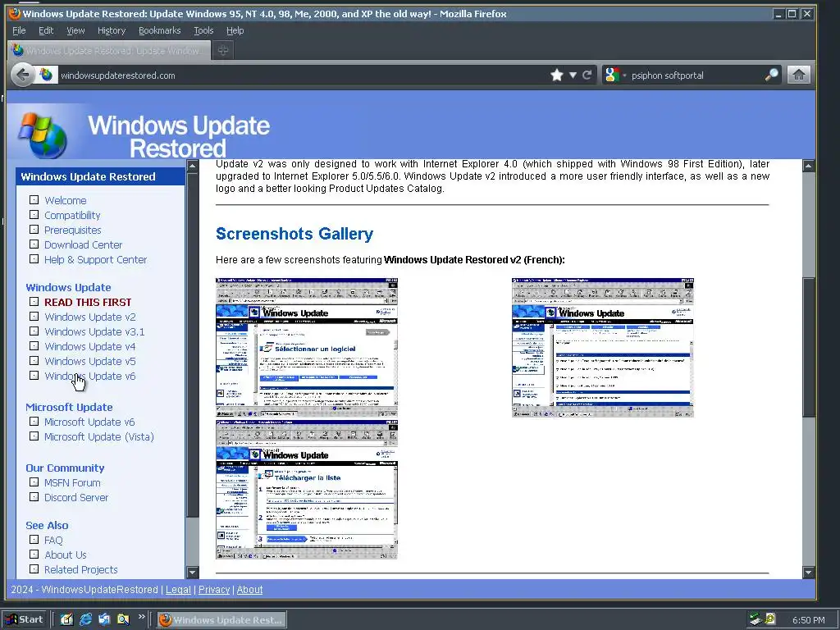
Task: Open the About Us sidebar link
Action: point(66,555)
